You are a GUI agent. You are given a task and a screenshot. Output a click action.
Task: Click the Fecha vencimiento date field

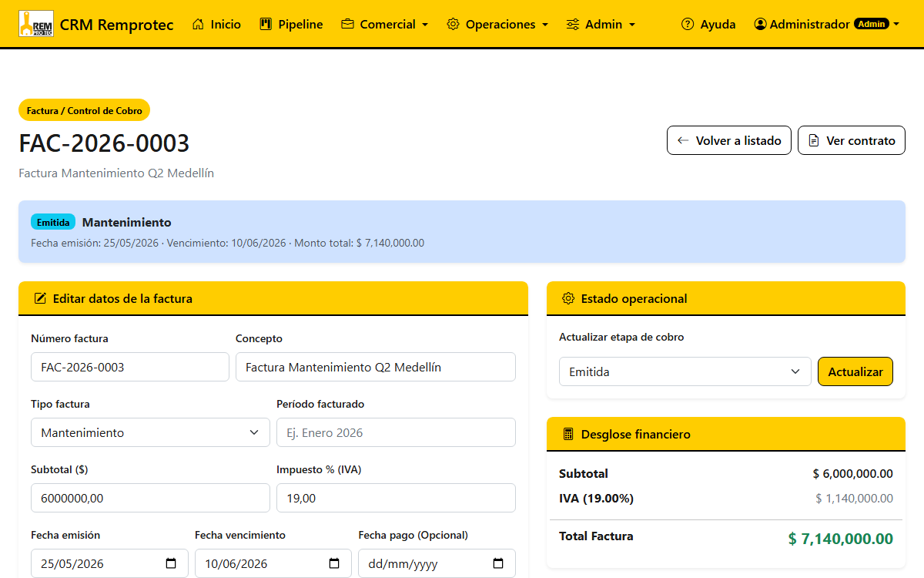[273, 563]
